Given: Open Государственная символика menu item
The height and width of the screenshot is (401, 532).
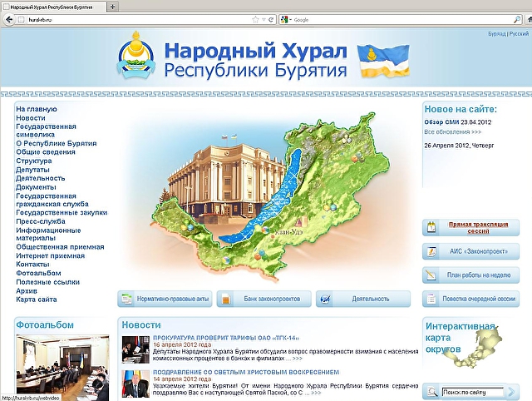Looking at the screenshot, I should click(46, 131).
